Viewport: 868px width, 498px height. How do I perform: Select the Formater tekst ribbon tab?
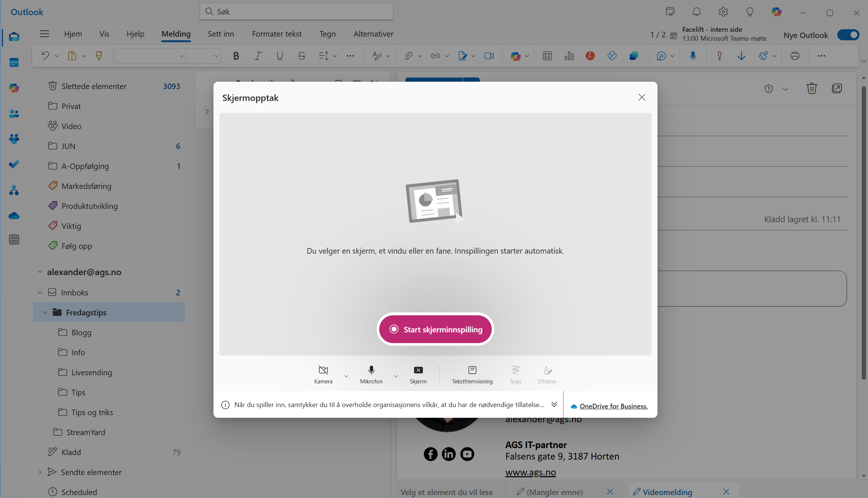click(x=277, y=33)
